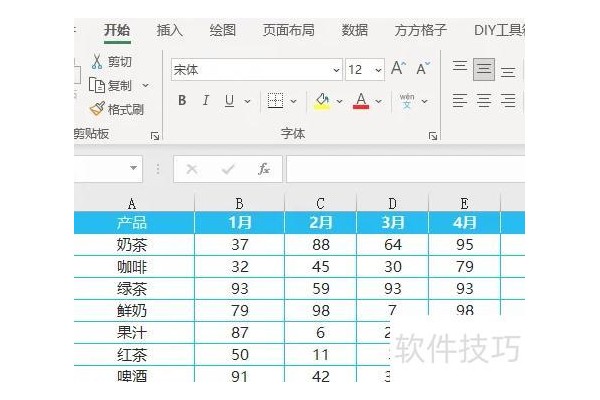
Task: Expand font color dropdown arrow
Action: coord(378,101)
